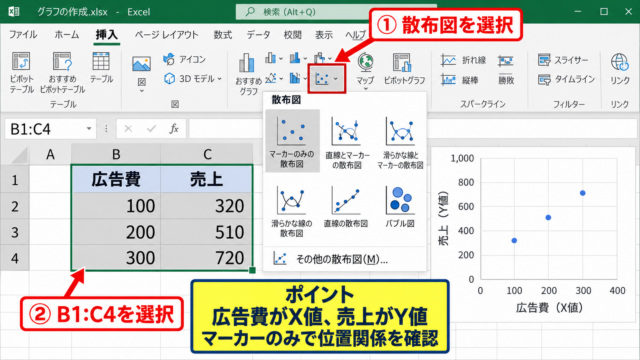
Task: Click the scatter chart insert icon
Action: click(x=322, y=78)
